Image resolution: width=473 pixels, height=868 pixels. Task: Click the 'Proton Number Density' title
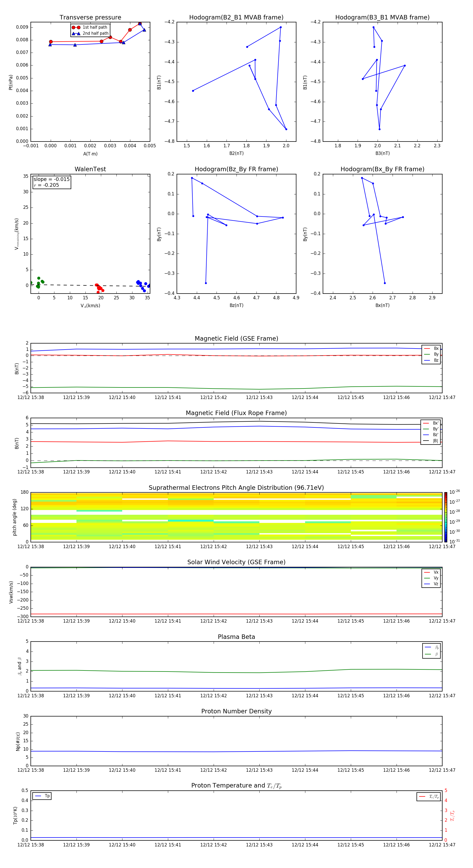click(x=236, y=711)
